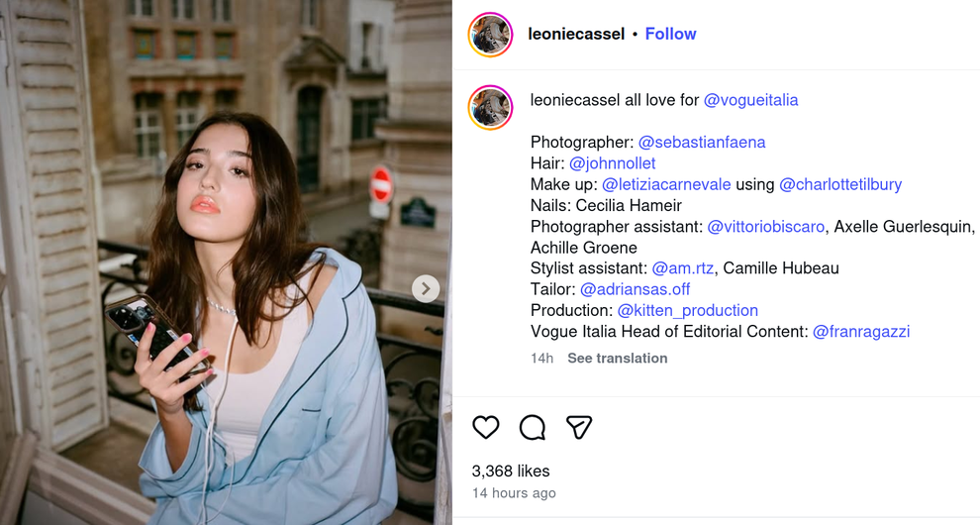The height and width of the screenshot is (525, 980).
Task: Open leoniecassel profile picture in header
Action: 491,35
